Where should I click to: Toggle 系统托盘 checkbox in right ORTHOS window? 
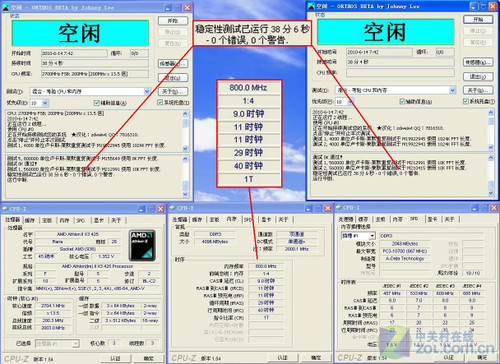tap(466, 101)
